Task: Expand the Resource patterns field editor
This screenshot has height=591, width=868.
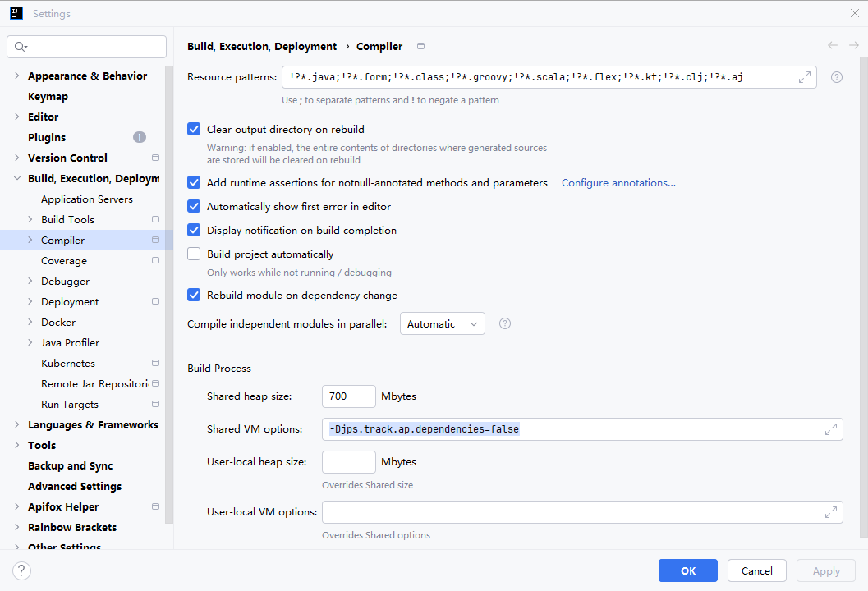Action: (x=804, y=77)
